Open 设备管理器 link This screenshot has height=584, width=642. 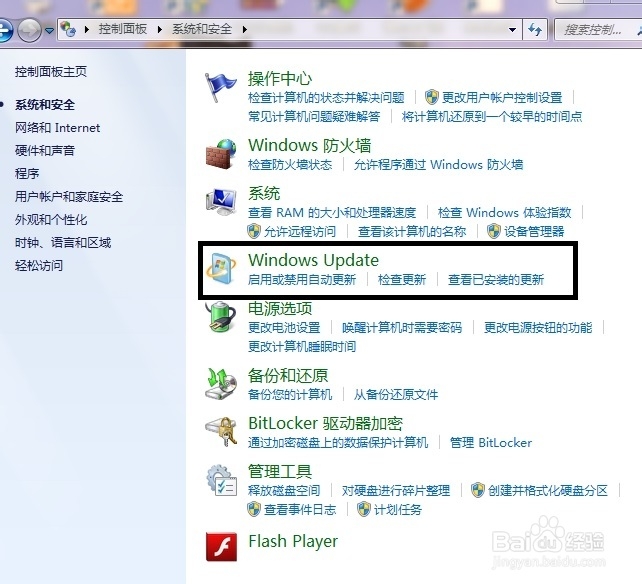534,232
